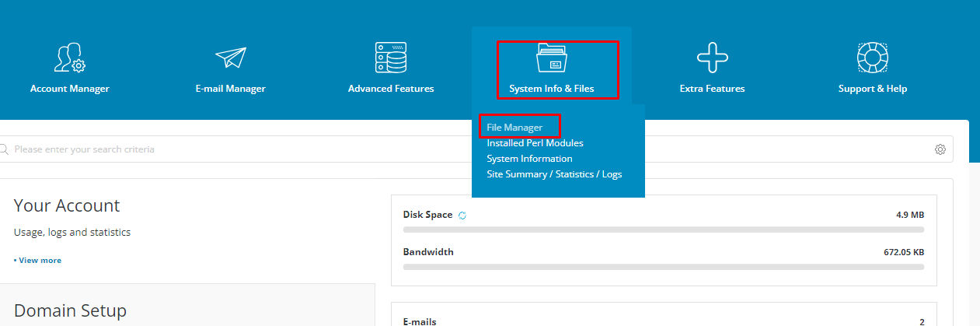Click the Support & Help lifebuoy icon

(872, 58)
